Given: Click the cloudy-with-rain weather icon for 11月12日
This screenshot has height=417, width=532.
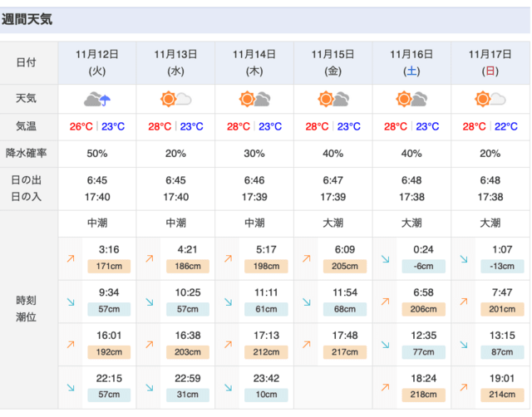Looking at the screenshot, I should tap(97, 100).
